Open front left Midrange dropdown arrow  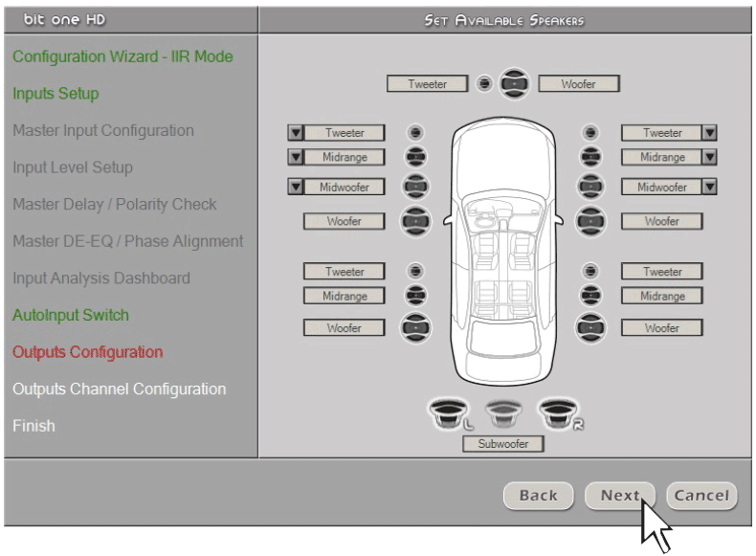(x=296, y=157)
